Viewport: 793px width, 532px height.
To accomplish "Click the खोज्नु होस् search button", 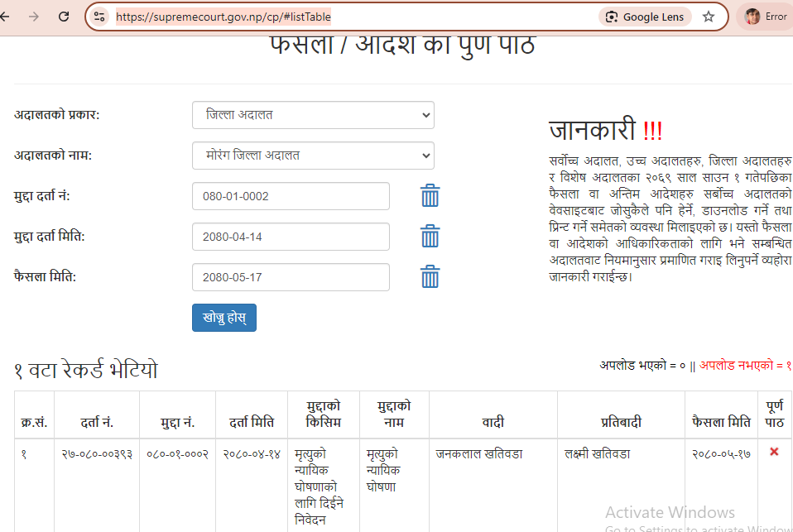I will [x=224, y=318].
